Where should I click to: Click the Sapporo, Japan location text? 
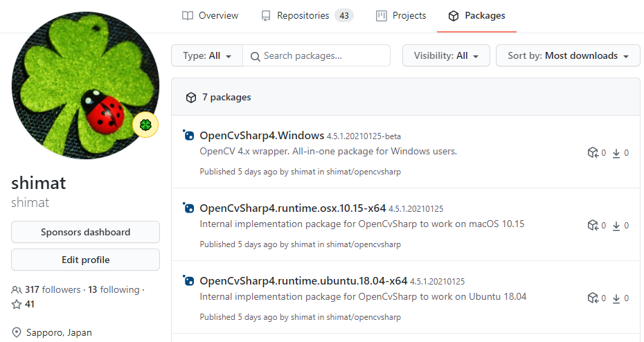coord(59,332)
